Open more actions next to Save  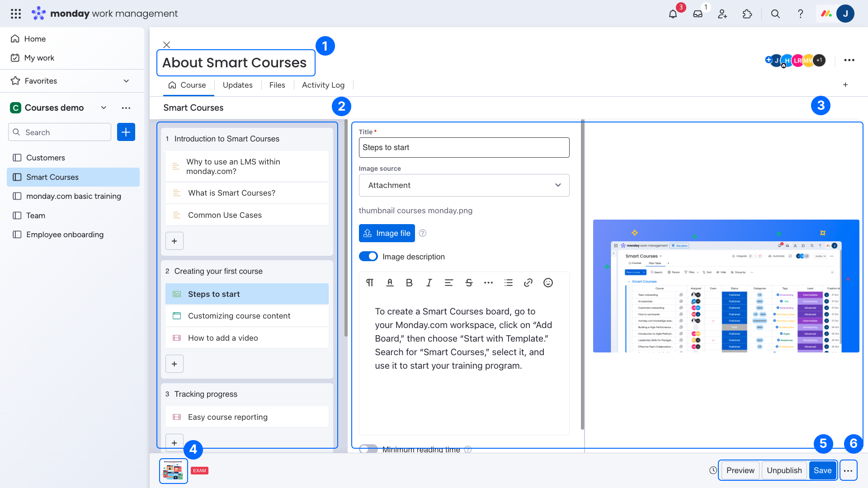point(848,470)
